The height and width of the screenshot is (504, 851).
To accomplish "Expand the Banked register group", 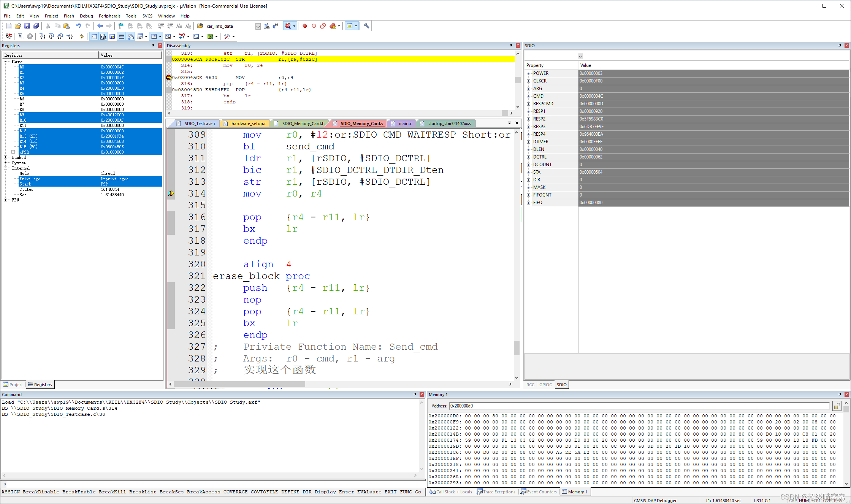I will coord(6,157).
